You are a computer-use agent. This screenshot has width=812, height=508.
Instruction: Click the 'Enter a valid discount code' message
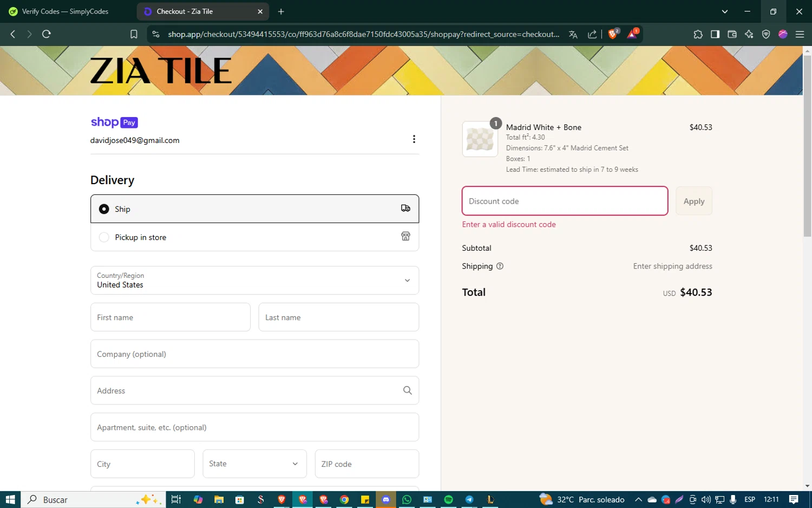509,224
